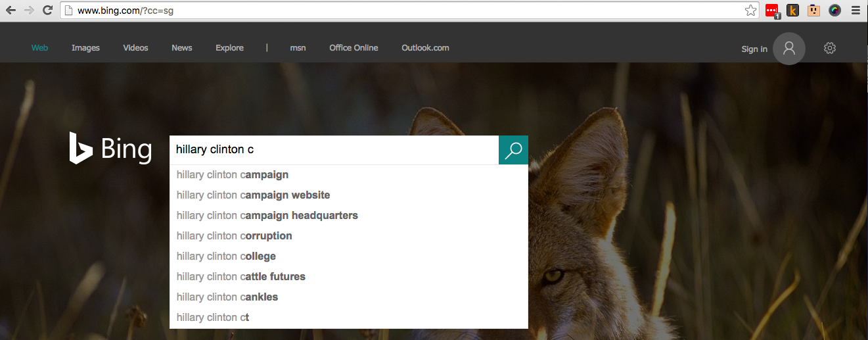
Task: Click the red LastPass extension icon
Action: click(x=772, y=11)
